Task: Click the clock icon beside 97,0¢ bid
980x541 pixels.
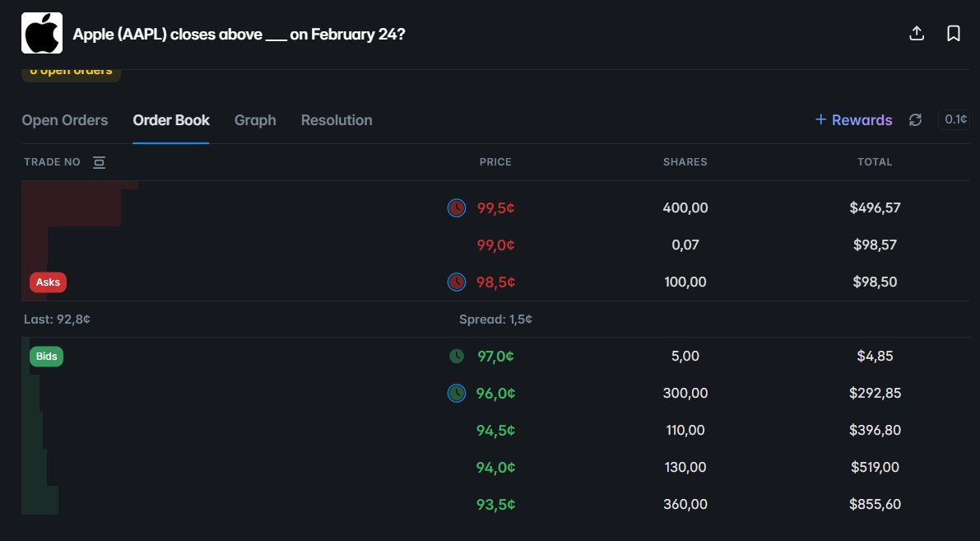Action: coord(457,356)
